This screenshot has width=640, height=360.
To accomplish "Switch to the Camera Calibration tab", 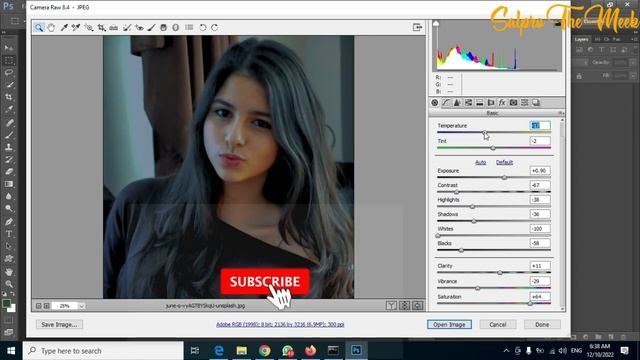I will [513, 103].
